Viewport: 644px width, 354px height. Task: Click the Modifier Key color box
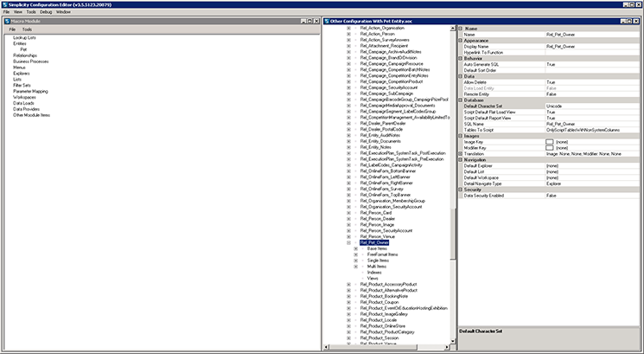[550, 148]
